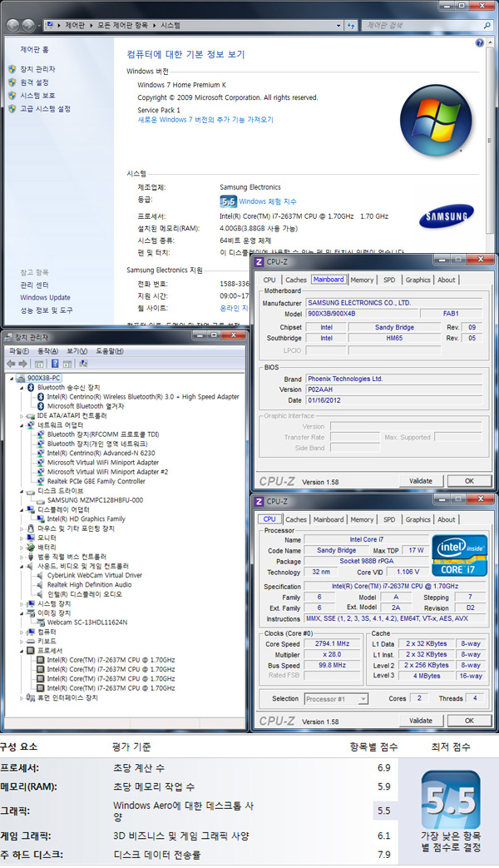Click Validate button in CPU-Z Mainboard window

point(421,481)
